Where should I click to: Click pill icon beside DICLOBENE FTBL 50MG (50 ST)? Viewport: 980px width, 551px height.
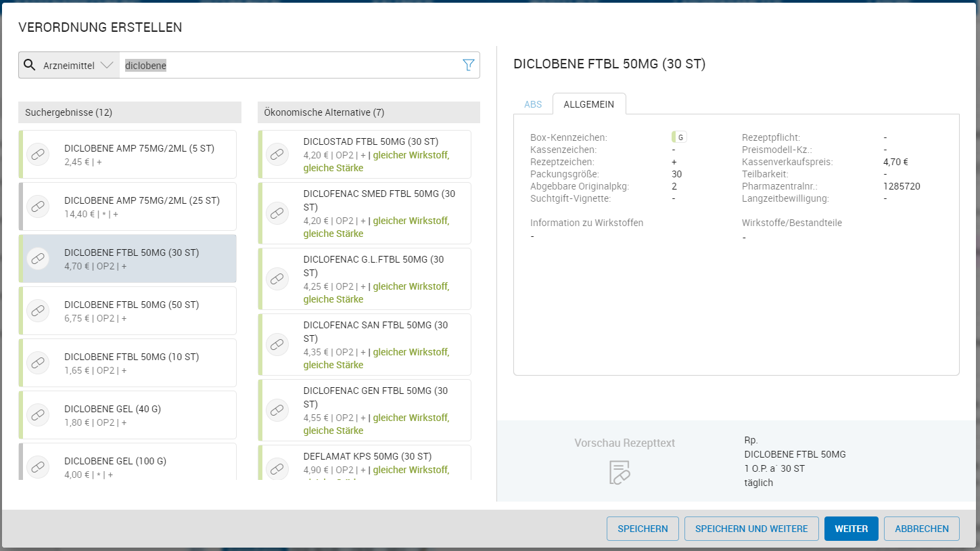tap(38, 311)
